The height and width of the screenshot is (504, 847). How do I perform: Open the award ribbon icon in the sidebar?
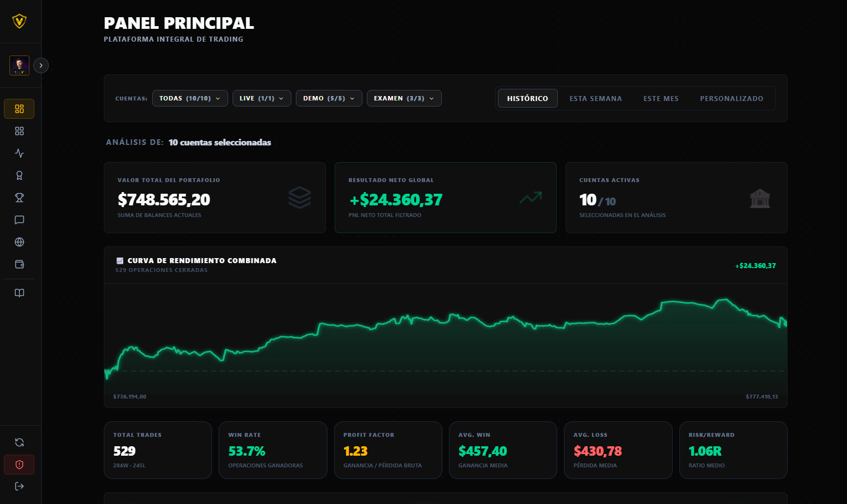pyautogui.click(x=19, y=175)
